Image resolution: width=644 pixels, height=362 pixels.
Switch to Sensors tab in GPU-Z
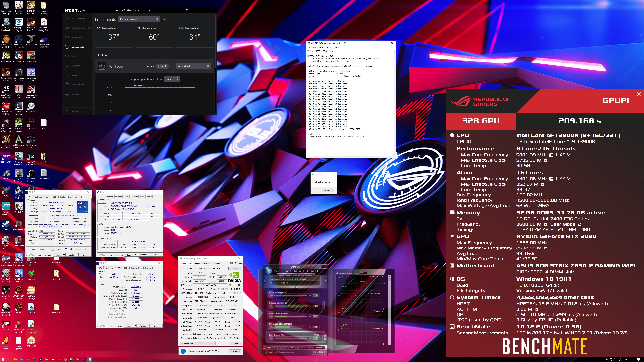click(197, 264)
